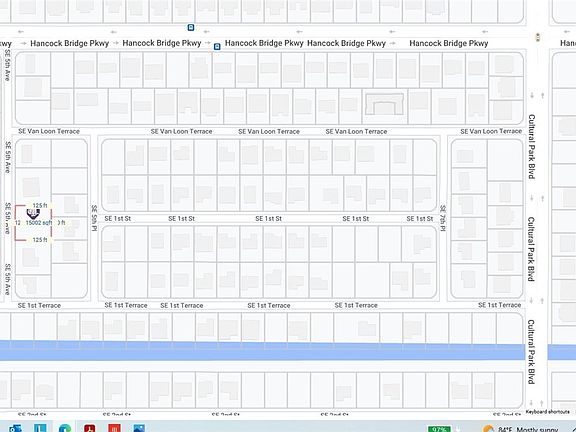Image resolution: width=576 pixels, height=432 pixels.
Task: Click the 15002 sqft lot area label
Action: pyautogui.click(x=39, y=223)
